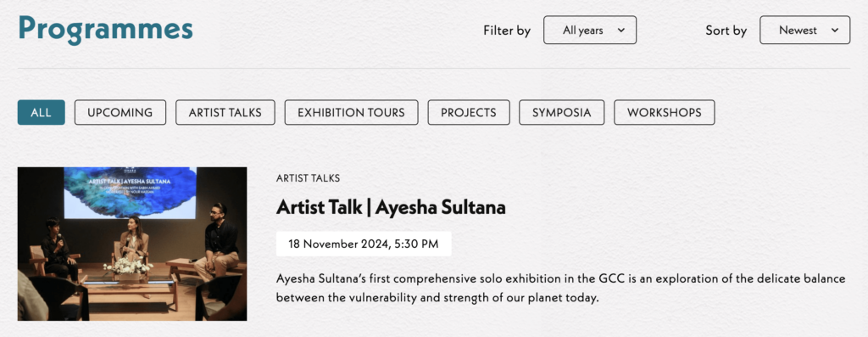Open the Ayesha Sultana talk photo thumbnail
This screenshot has width=868, height=337.
[x=132, y=244]
